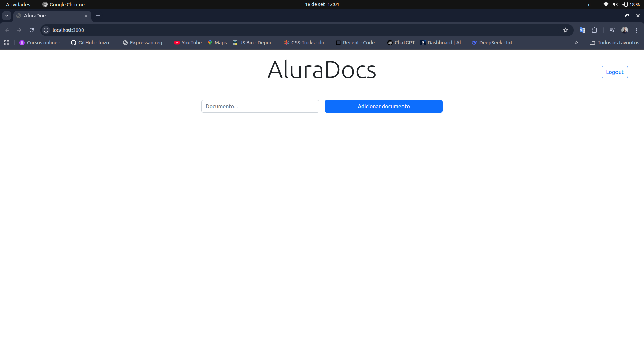Viewport: 644px width, 362px height.
Task: Go forward with browser forward arrow
Action: (19, 30)
